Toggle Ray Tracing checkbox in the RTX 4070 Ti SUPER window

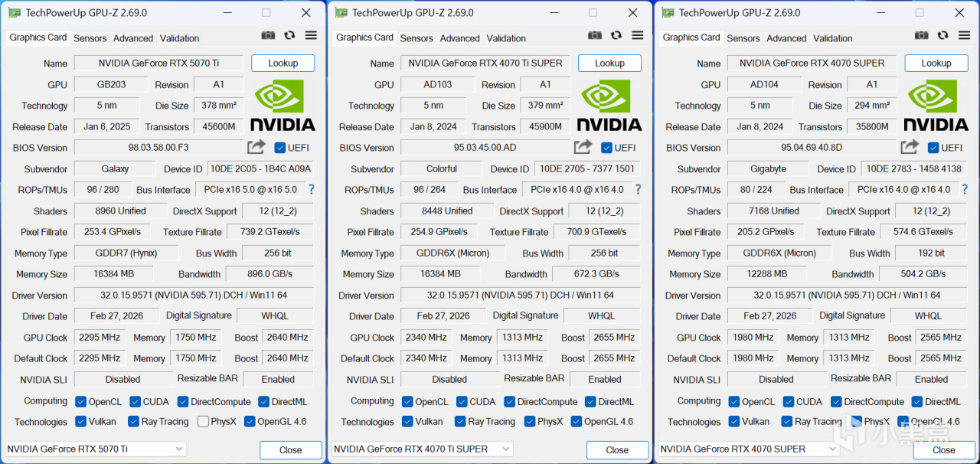460,421
